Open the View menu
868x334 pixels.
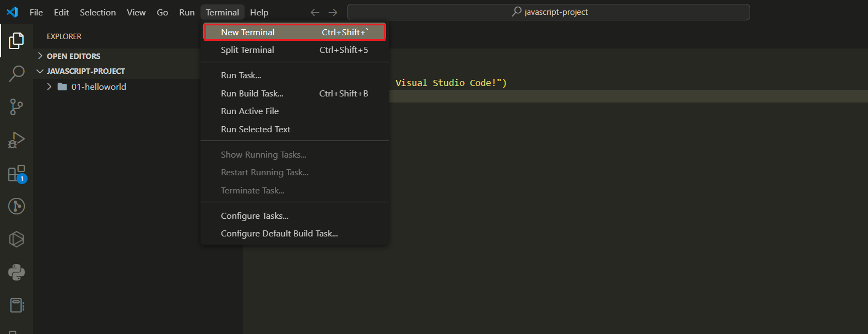[136, 12]
